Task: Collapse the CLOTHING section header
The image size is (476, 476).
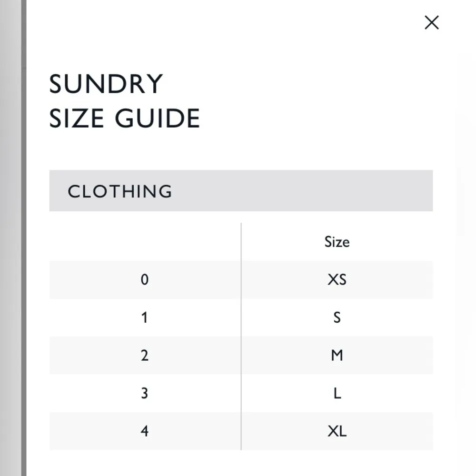Action: 241,191
